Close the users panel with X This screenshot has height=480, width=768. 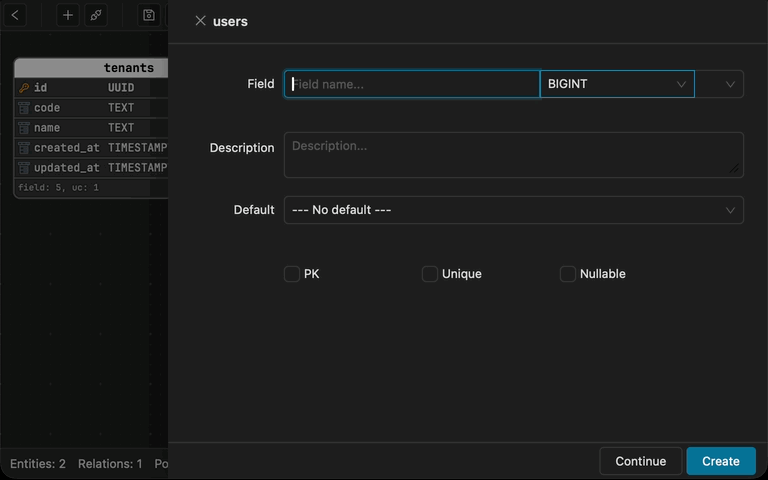tap(200, 21)
